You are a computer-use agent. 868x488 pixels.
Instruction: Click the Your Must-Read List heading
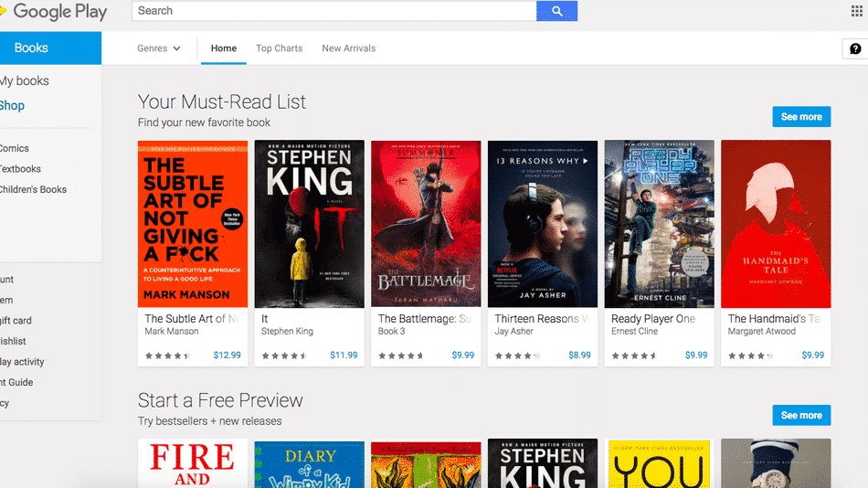(x=221, y=102)
